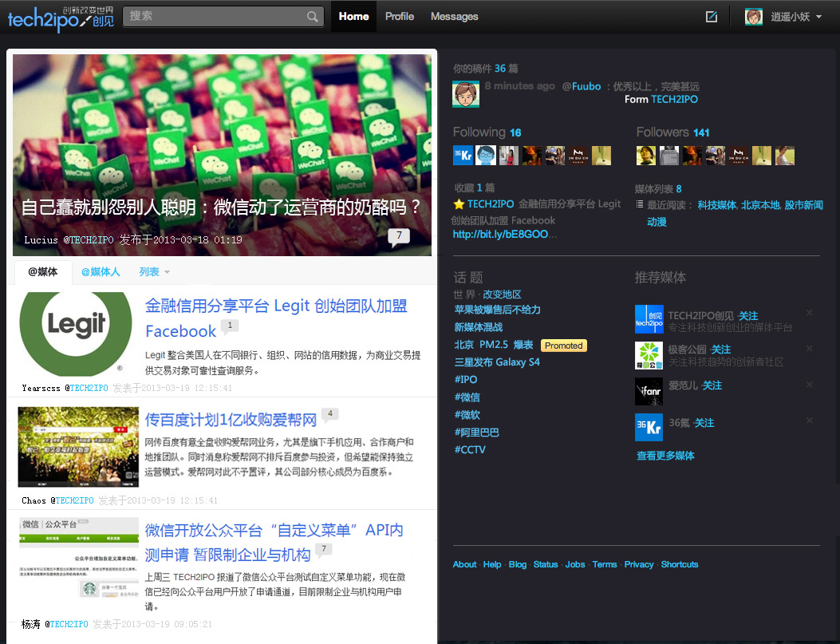Follow 极客公园 via 关注
Screen dimensions: 840x644
tap(721, 350)
